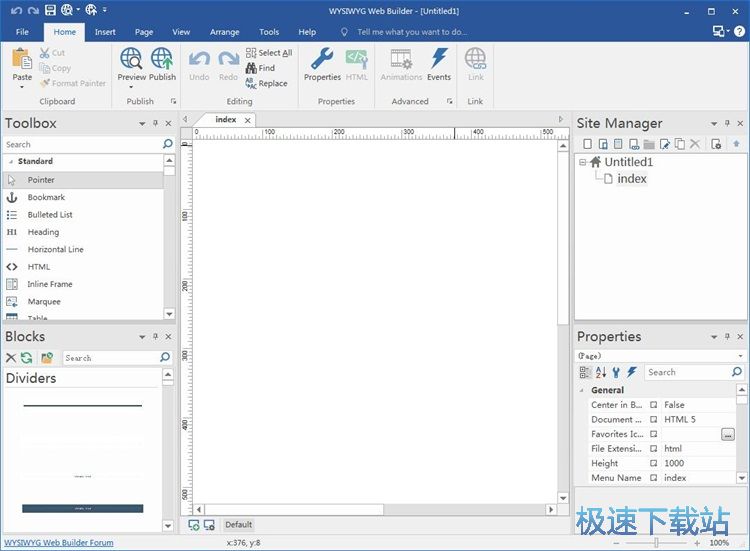Screen dimensions: 750x551
Task: Open WYSIWYG Web Builder Forum link
Action: [x=59, y=543]
